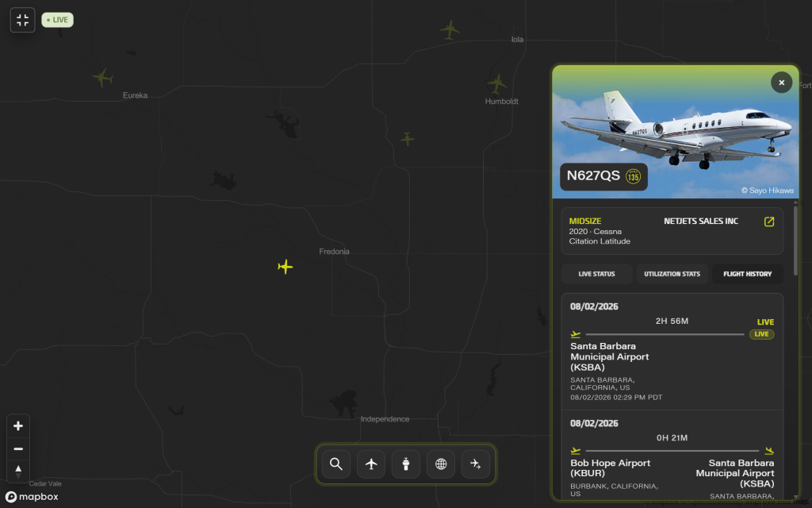This screenshot has height=508, width=812.
Task: Zoom out the map with minus button
Action: point(18,449)
